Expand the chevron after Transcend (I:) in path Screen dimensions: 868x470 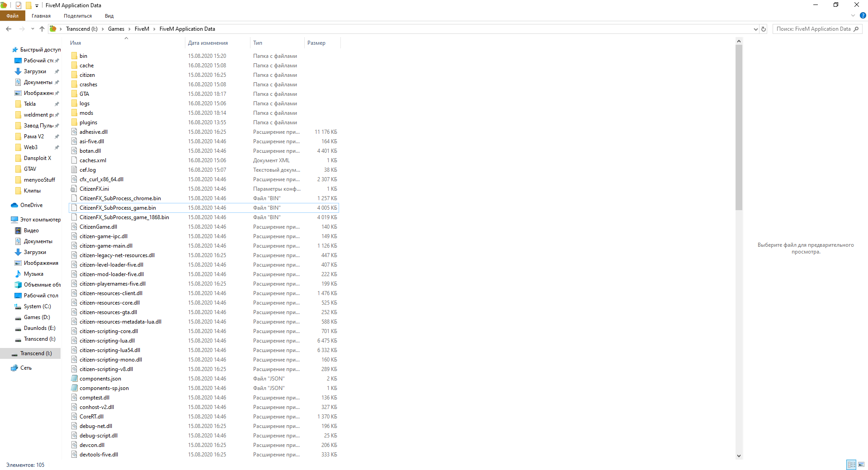click(103, 29)
